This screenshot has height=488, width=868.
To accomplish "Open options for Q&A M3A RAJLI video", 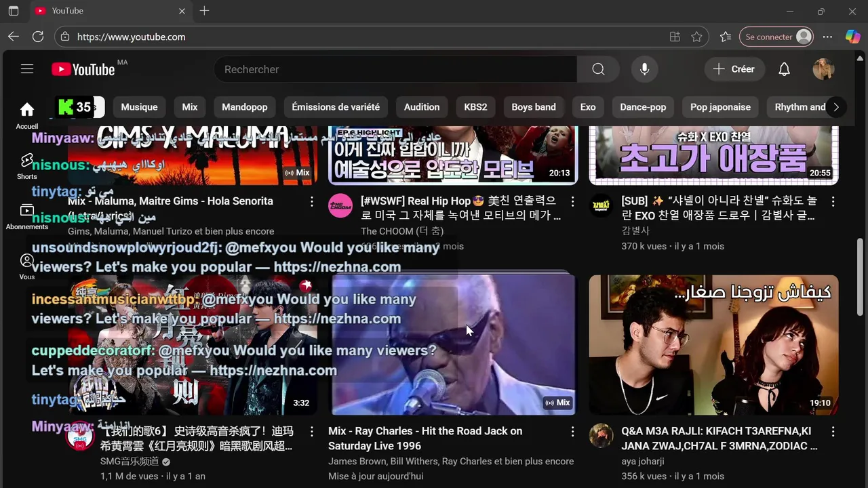I will pos(833,431).
